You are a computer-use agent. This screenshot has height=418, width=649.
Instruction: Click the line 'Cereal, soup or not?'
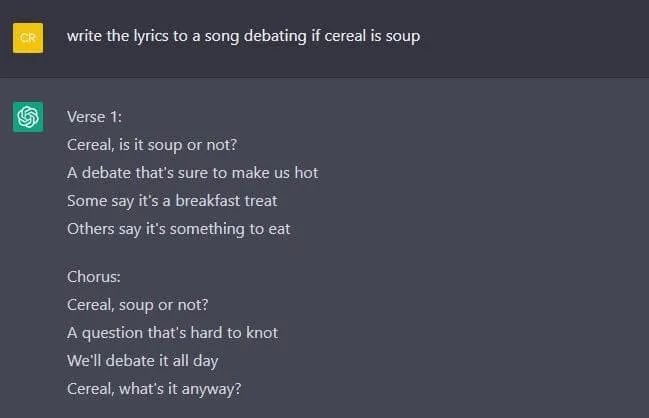pyautogui.click(x=137, y=305)
